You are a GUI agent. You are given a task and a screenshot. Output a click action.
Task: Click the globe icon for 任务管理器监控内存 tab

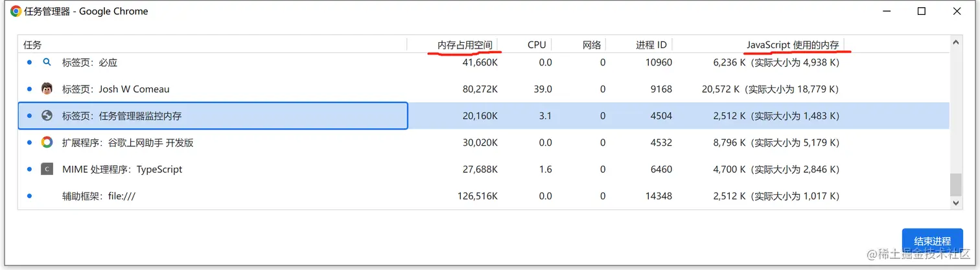(47, 116)
